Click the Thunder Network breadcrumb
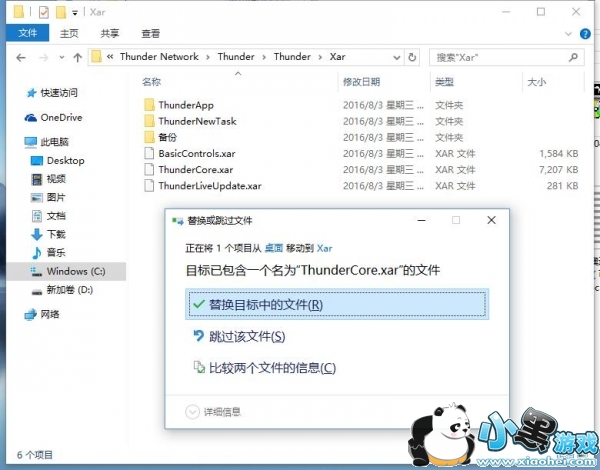This screenshot has height=470, width=600. 159,57
